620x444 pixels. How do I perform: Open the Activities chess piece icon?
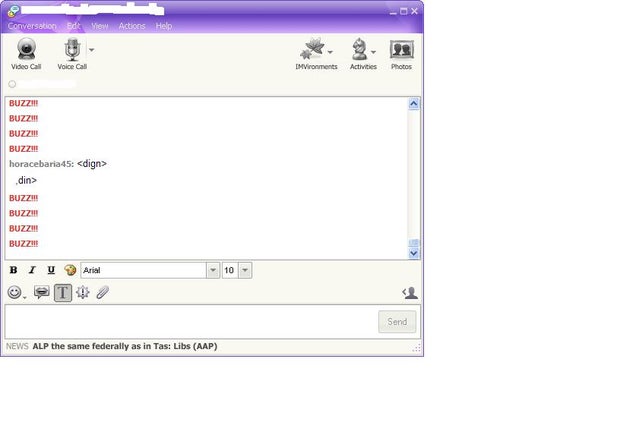(359, 49)
